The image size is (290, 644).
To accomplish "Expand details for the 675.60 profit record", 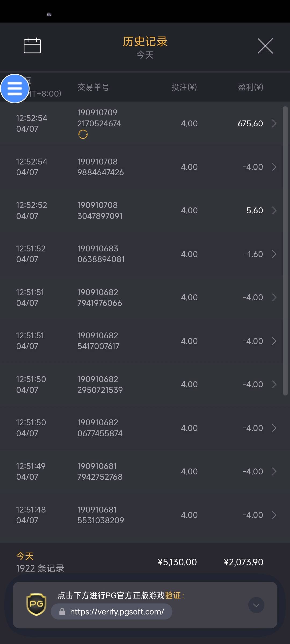I will tap(274, 123).
